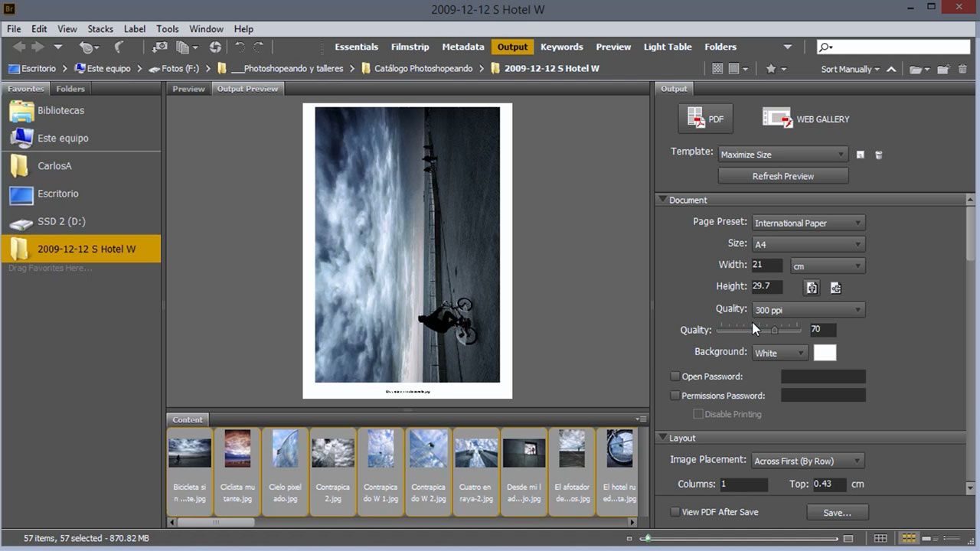This screenshot has height=551, width=980.
Task: Set page orientation to landscape
Action: pyautogui.click(x=835, y=288)
